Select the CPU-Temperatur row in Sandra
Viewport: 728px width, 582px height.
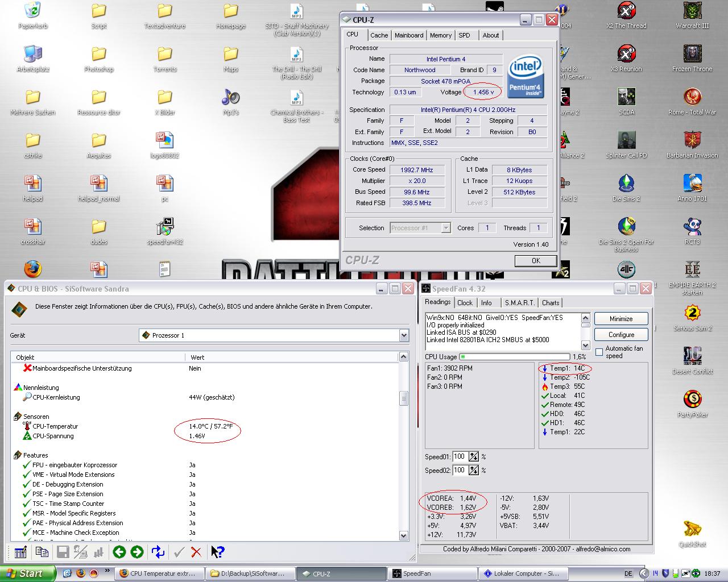(x=205, y=426)
